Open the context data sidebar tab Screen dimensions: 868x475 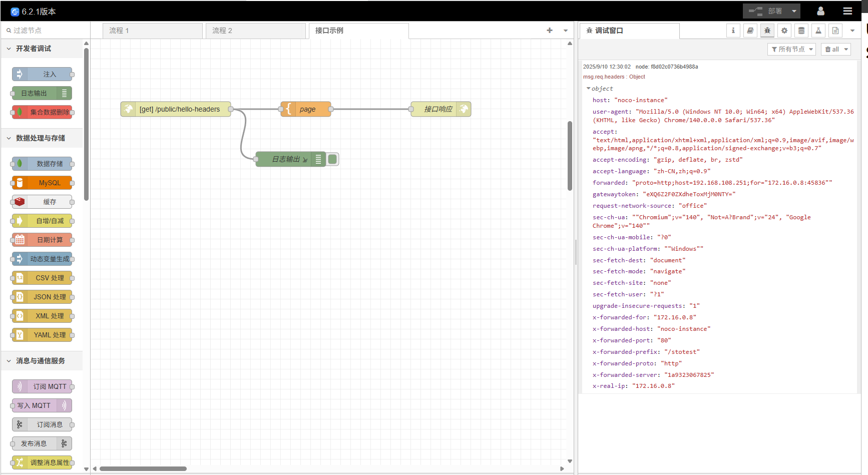point(801,31)
